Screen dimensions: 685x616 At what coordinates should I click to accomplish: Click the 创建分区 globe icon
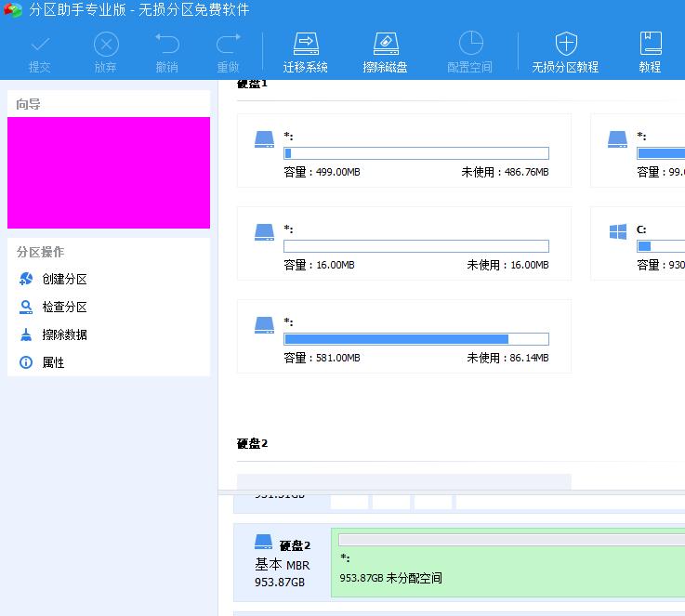click(x=26, y=279)
